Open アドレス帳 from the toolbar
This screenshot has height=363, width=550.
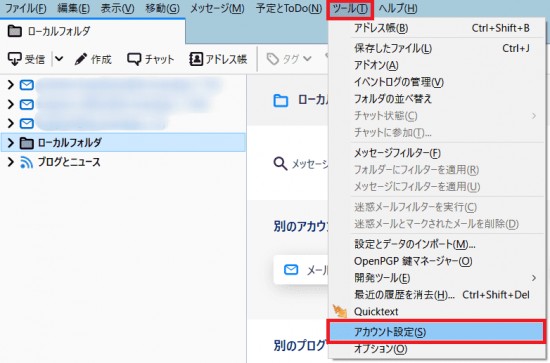tap(218, 59)
